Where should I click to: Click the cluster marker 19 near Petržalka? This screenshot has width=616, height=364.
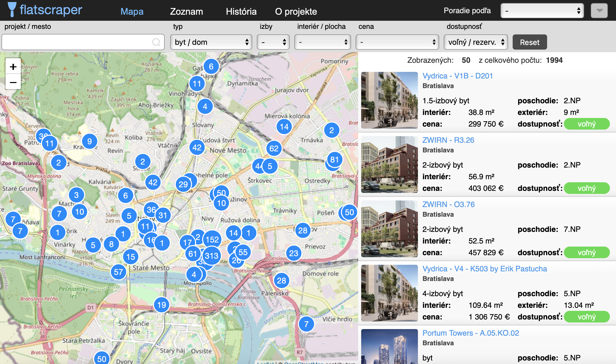click(162, 305)
